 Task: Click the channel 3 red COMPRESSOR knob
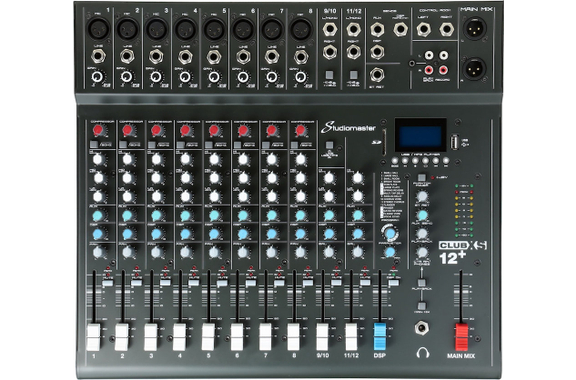(156, 130)
